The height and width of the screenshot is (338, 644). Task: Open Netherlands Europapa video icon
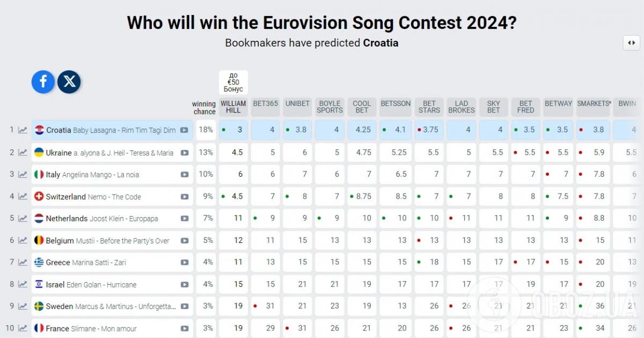184,219
